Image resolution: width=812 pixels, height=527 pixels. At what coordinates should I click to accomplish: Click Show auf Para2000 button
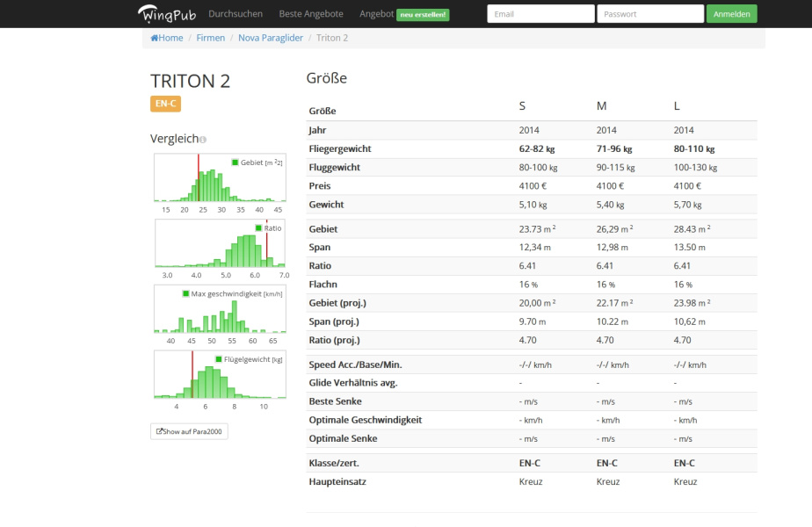click(x=189, y=431)
